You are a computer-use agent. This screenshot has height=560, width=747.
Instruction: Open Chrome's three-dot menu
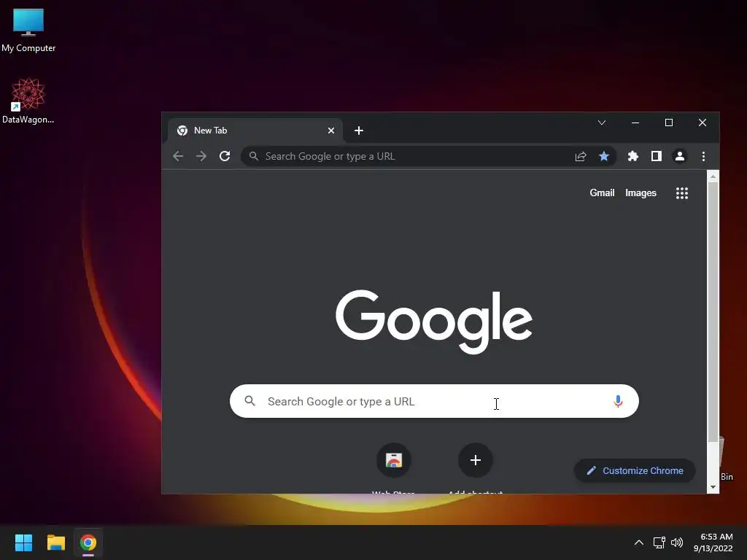703,156
